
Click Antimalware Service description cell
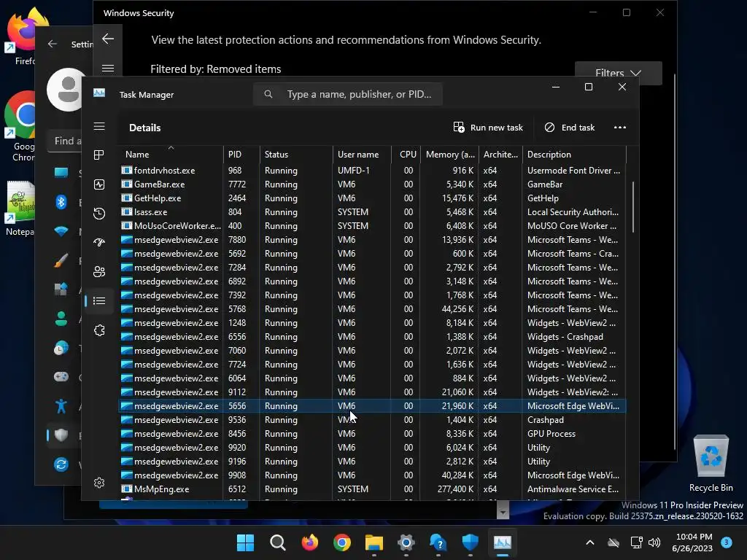(573, 489)
